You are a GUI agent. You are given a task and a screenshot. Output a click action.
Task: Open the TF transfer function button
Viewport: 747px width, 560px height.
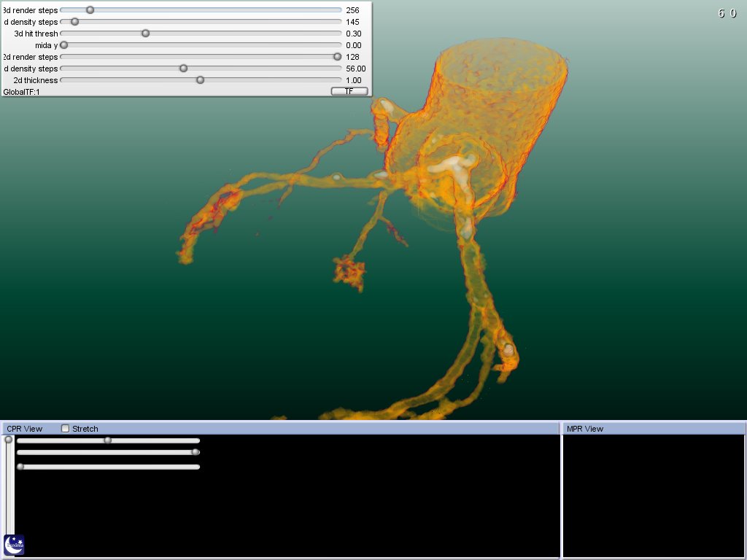[349, 92]
